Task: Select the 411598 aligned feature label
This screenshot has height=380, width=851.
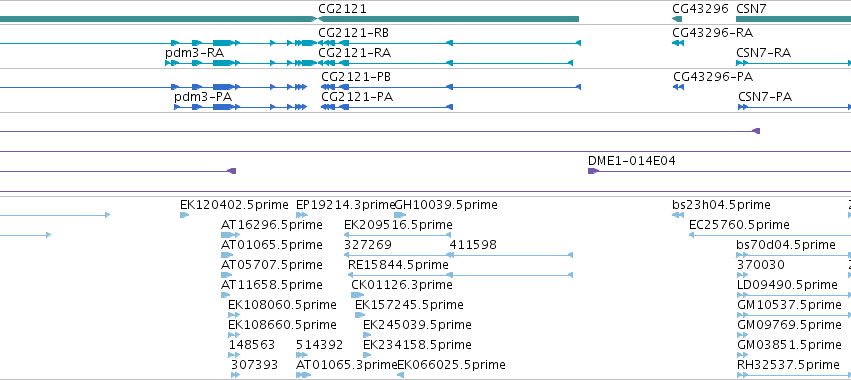Action: (x=473, y=245)
